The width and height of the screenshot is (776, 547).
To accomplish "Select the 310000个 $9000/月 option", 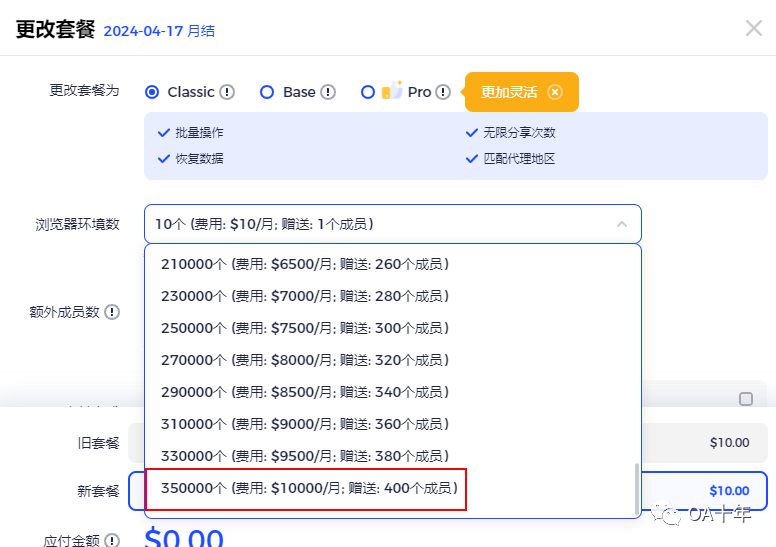I will [304, 424].
